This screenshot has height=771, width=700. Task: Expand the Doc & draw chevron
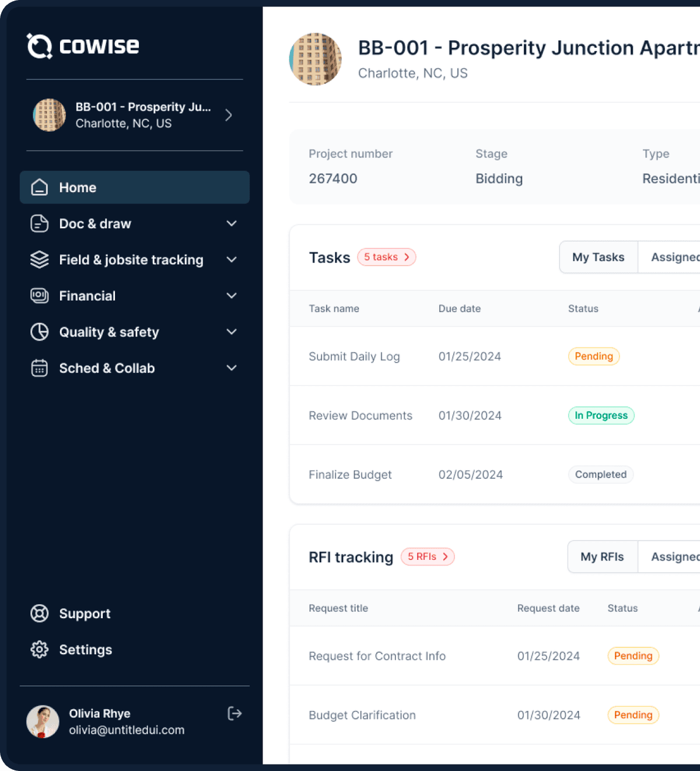[x=232, y=223]
